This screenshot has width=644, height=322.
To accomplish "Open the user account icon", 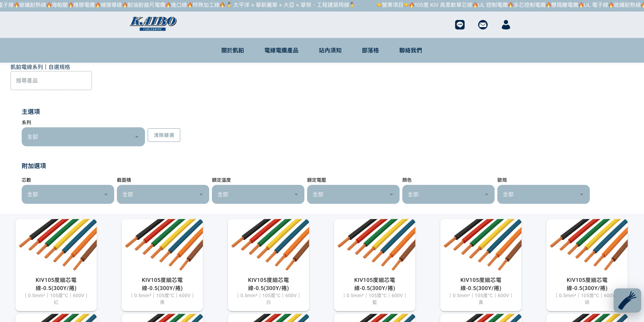I will pos(505,25).
